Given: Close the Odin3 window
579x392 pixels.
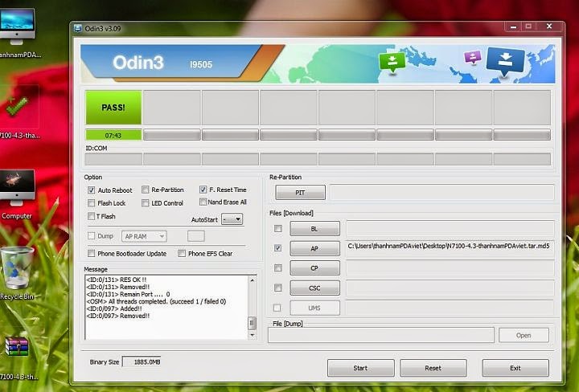Looking at the screenshot, I should coord(549,27).
